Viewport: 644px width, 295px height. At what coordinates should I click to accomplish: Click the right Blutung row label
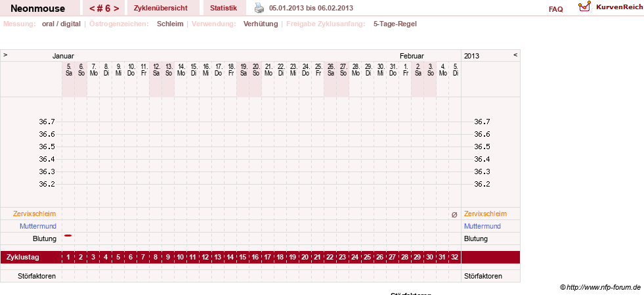tap(476, 238)
